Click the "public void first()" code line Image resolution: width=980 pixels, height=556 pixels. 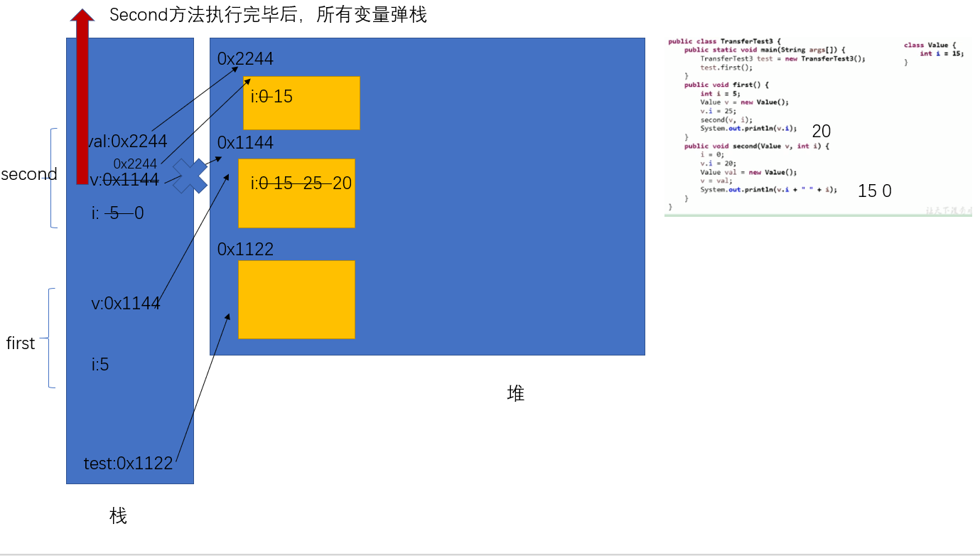(726, 85)
